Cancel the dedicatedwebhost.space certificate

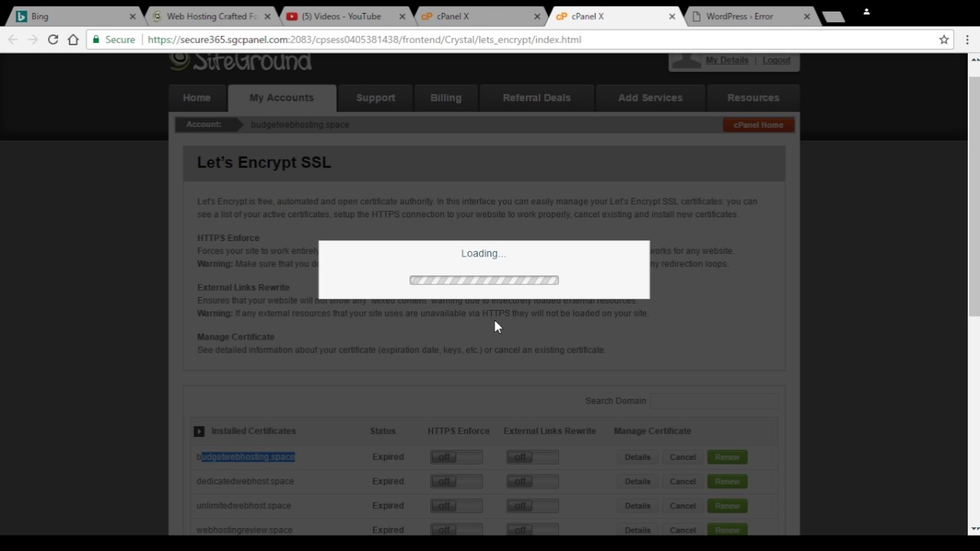click(682, 482)
